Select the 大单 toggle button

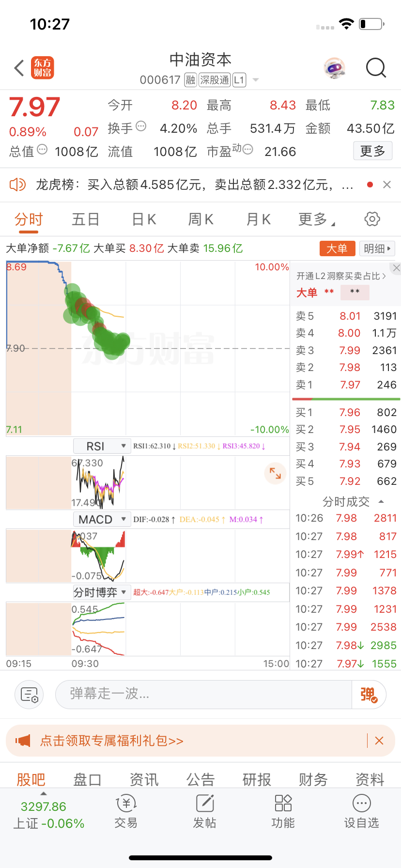point(337,248)
